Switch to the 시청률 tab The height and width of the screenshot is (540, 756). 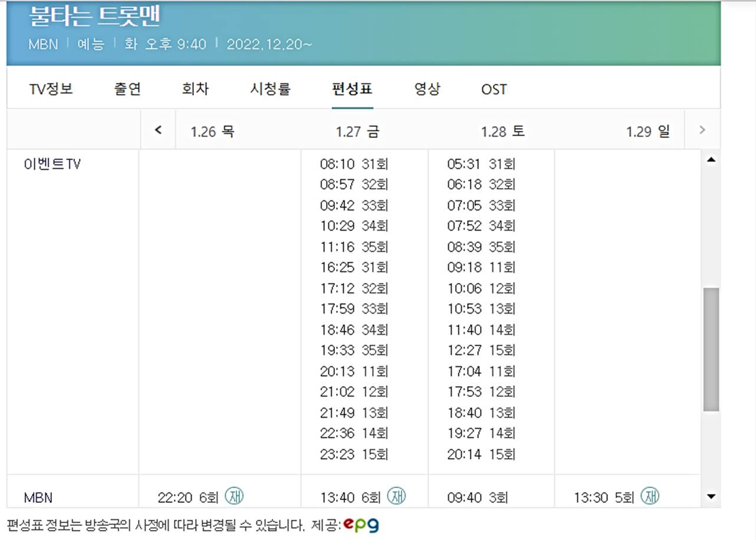tap(270, 89)
